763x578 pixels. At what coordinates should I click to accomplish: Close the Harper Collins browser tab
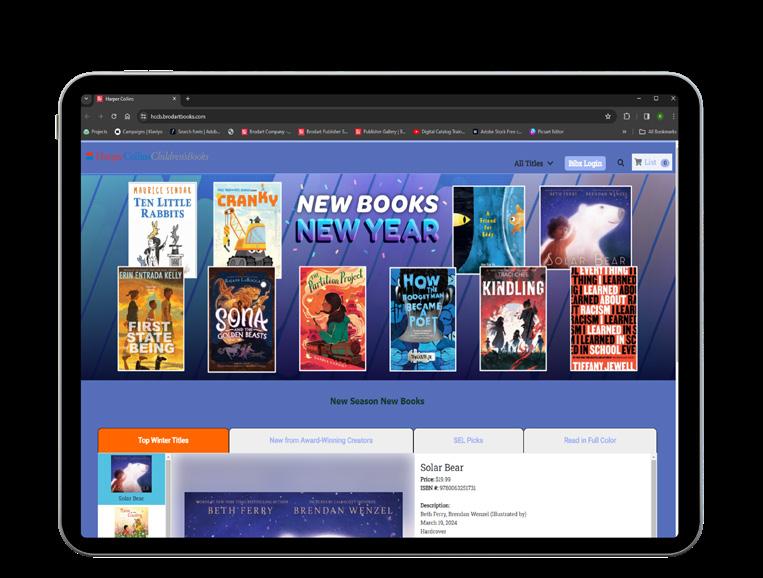click(x=174, y=99)
